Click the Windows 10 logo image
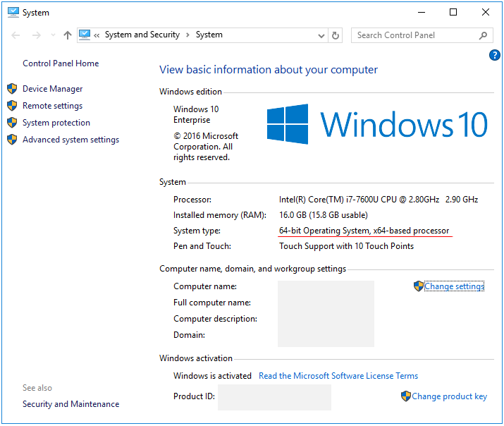This screenshot has height=426, width=504. pyautogui.click(x=377, y=124)
